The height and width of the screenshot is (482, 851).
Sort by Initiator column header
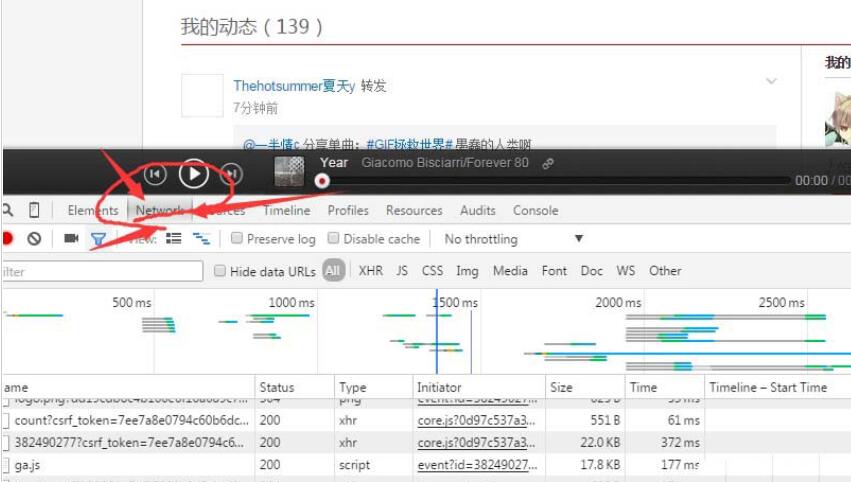coord(479,387)
